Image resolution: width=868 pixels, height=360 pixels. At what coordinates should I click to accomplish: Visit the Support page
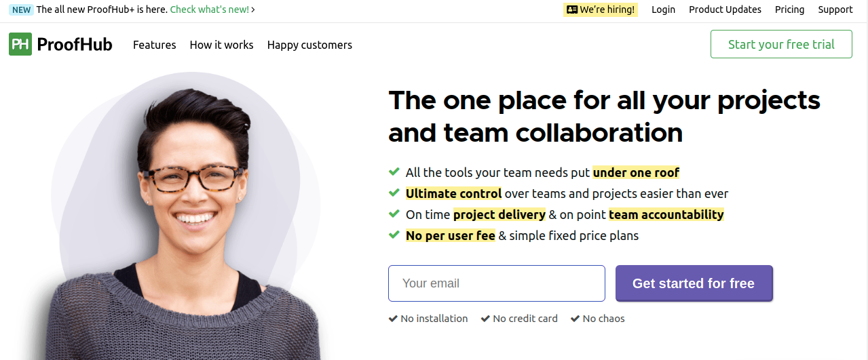[x=835, y=9]
